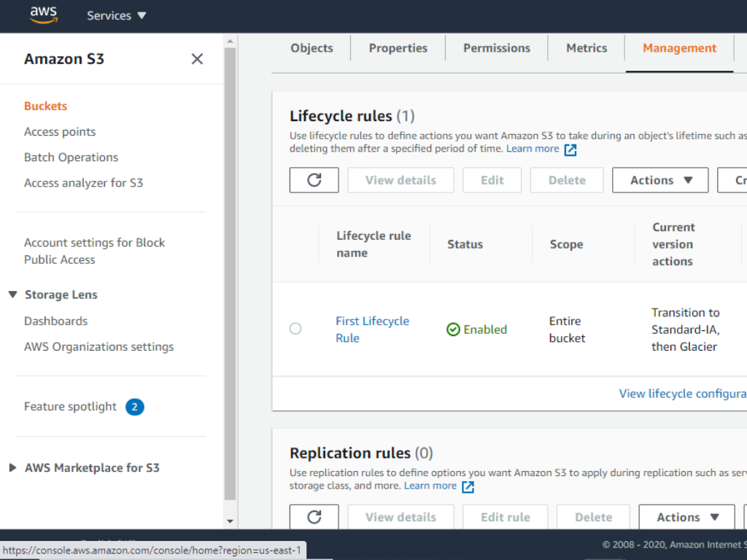The width and height of the screenshot is (747, 560).
Task: Close the Amazon S3 sidebar panel
Action: [197, 59]
